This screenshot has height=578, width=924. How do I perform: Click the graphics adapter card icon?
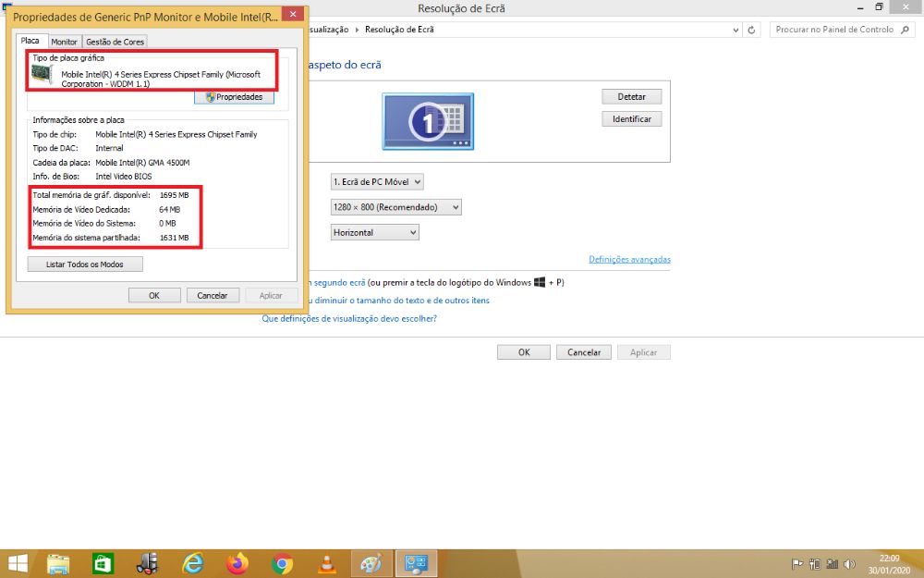43,74
